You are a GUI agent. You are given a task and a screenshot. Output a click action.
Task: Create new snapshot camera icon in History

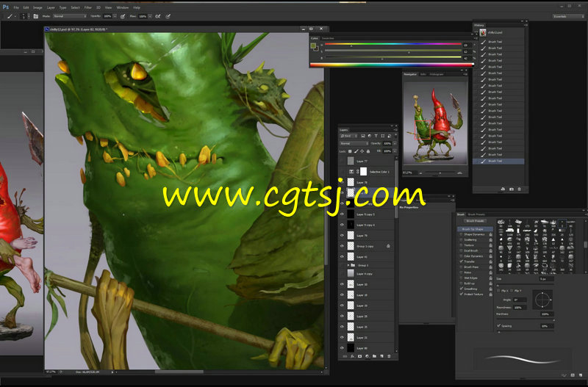pyautogui.click(x=511, y=189)
